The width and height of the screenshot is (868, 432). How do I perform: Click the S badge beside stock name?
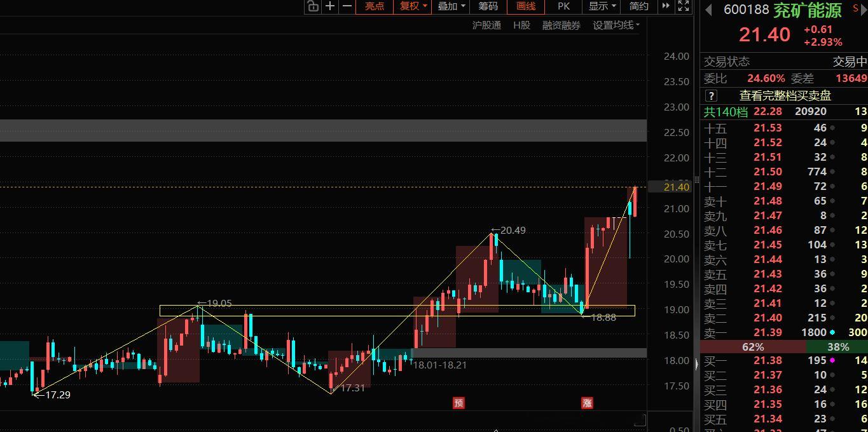coord(855,8)
